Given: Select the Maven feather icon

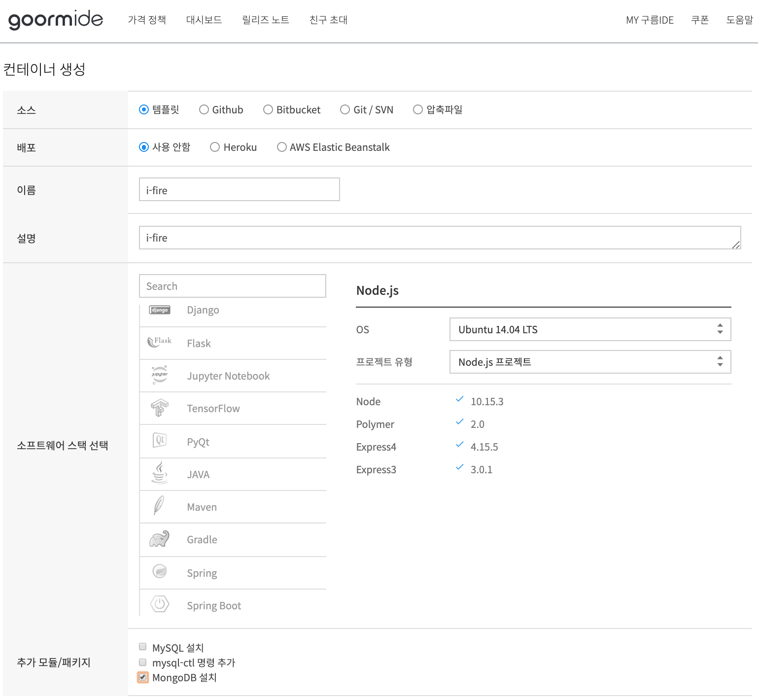Looking at the screenshot, I should (159, 505).
